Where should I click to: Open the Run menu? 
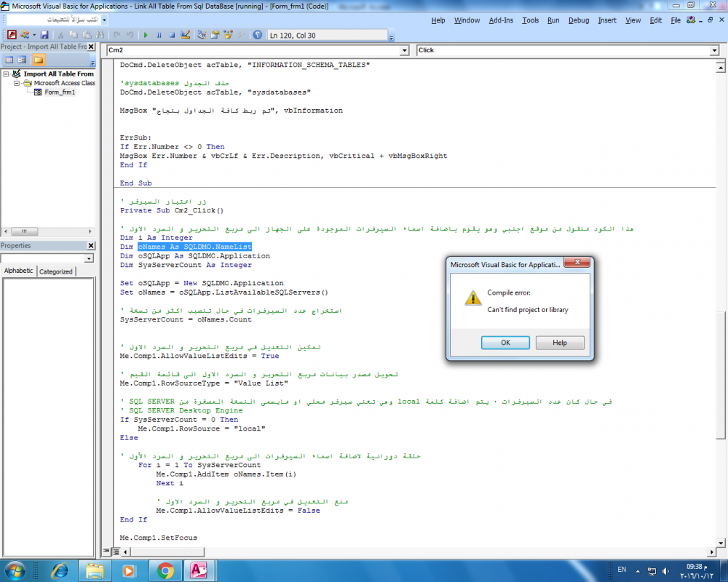click(x=553, y=20)
